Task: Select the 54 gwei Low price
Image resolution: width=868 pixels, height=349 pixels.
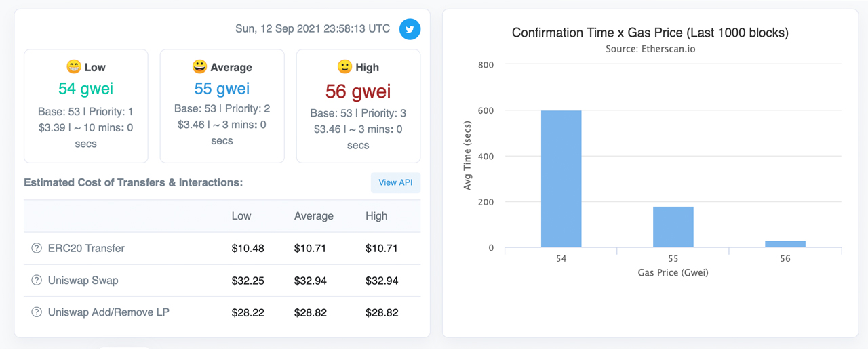Action: tap(85, 88)
